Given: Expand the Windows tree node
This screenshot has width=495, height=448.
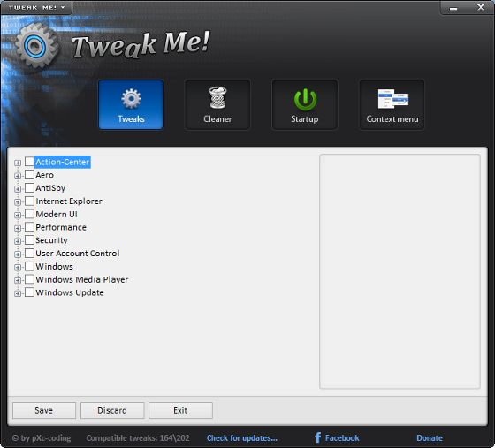Looking at the screenshot, I should pyautogui.click(x=18, y=268).
